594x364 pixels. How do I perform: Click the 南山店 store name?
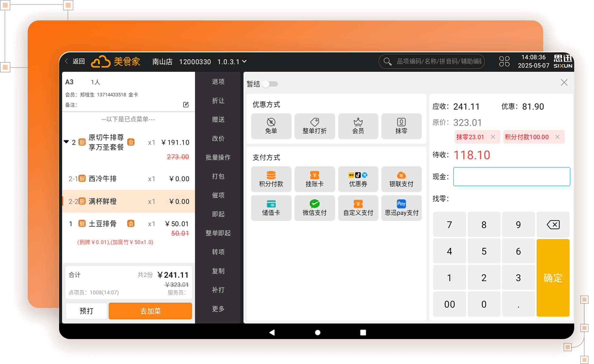click(162, 62)
